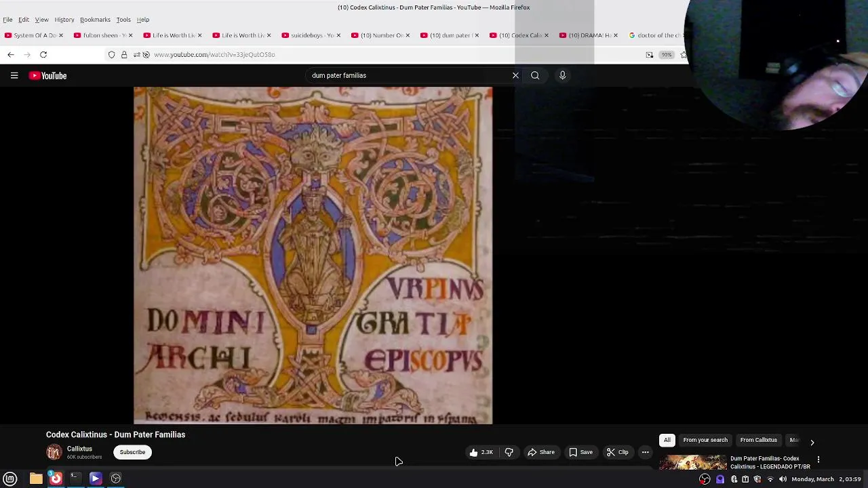Close the System Of A Down tab
Screen dimensions: 868x488
[60, 35]
